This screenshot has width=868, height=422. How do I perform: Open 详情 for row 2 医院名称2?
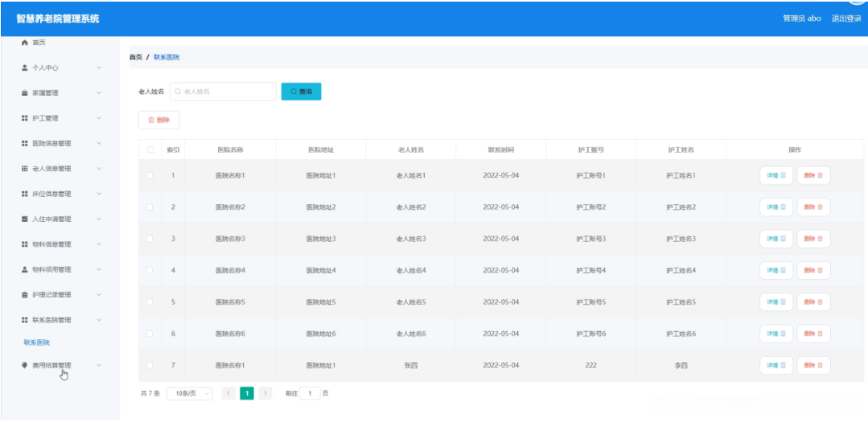[776, 207]
